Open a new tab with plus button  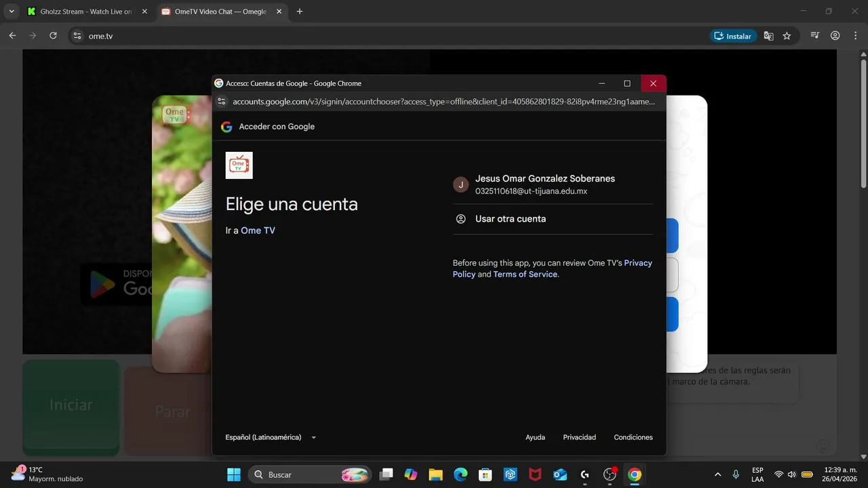coord(300,12)
